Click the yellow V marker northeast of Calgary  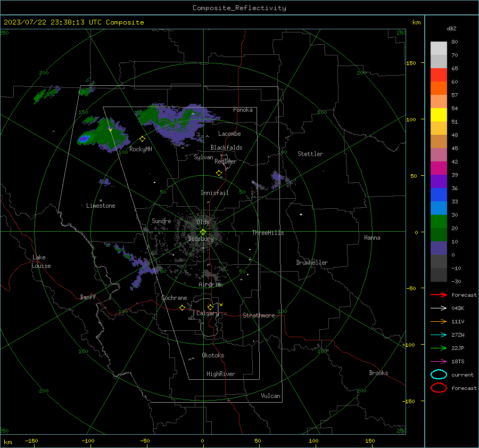pos(221,305)
